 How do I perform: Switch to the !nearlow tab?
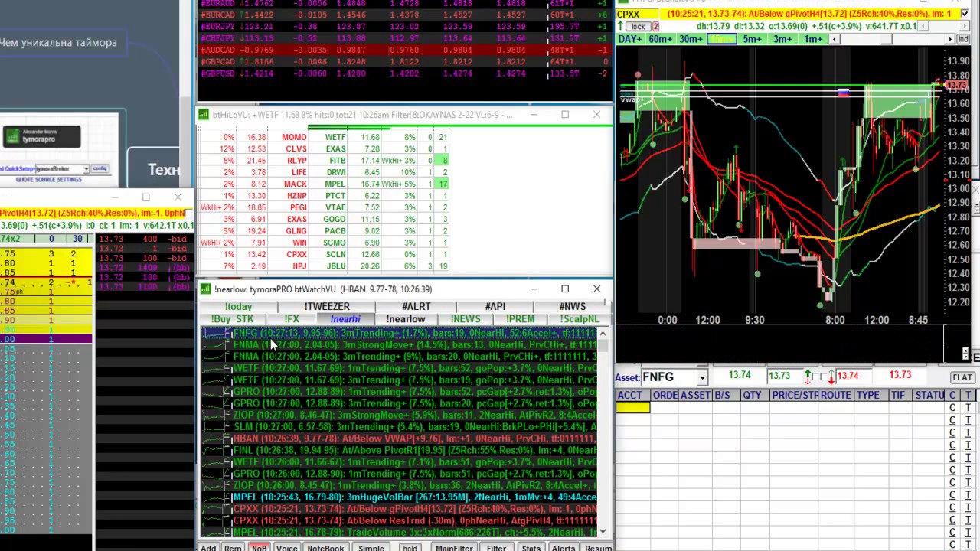click(x=405, y=319)
